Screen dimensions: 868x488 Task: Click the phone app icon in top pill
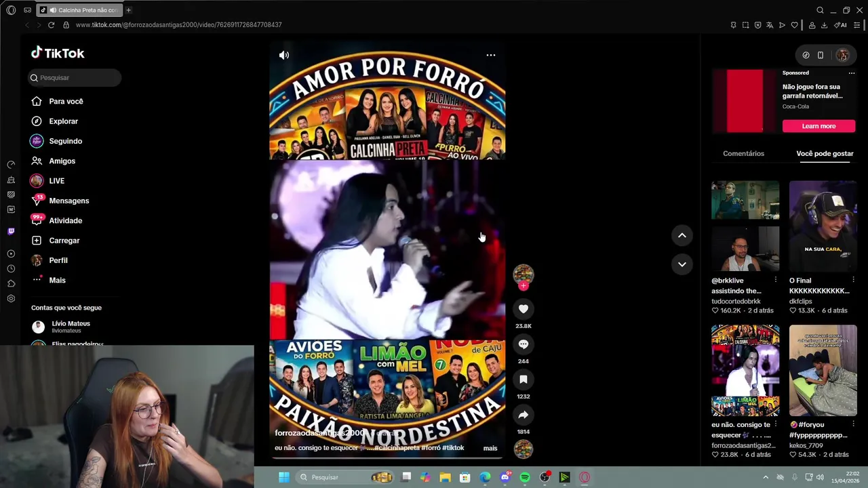tap(820, 56)
